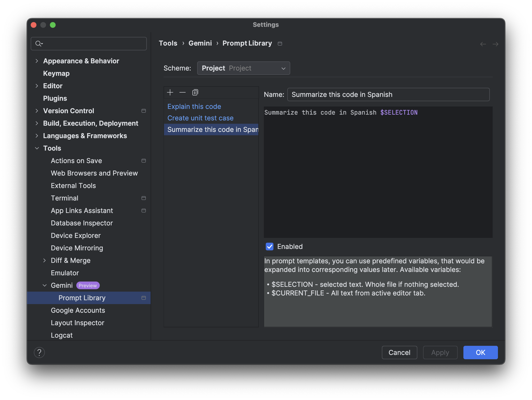Select the Explain this code prompt
This screenshot has width=532, height=400.
point(194,106)
